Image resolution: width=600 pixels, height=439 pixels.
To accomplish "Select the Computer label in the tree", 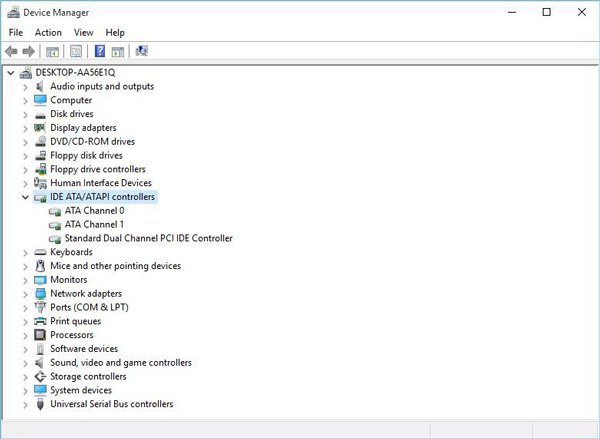I will (71, 100).
